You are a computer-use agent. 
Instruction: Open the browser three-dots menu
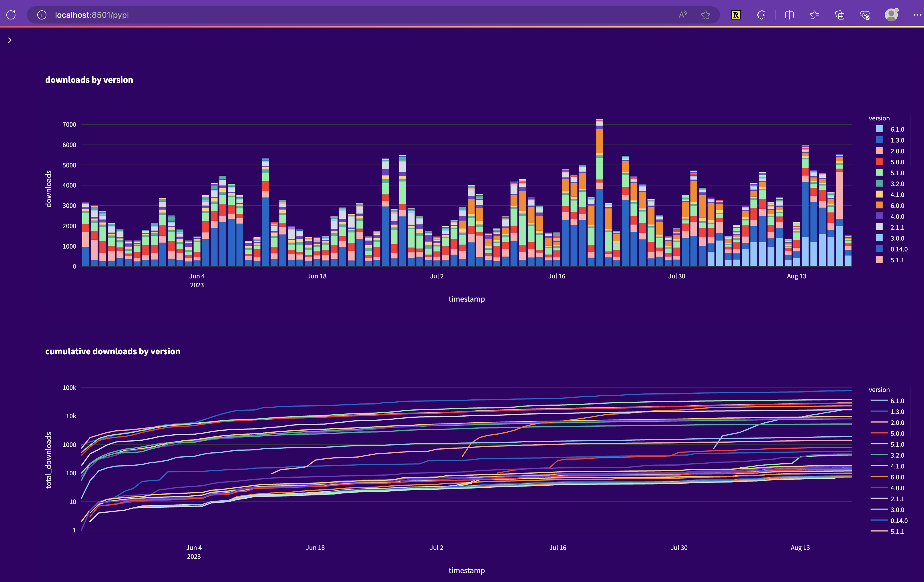[917, 15]
